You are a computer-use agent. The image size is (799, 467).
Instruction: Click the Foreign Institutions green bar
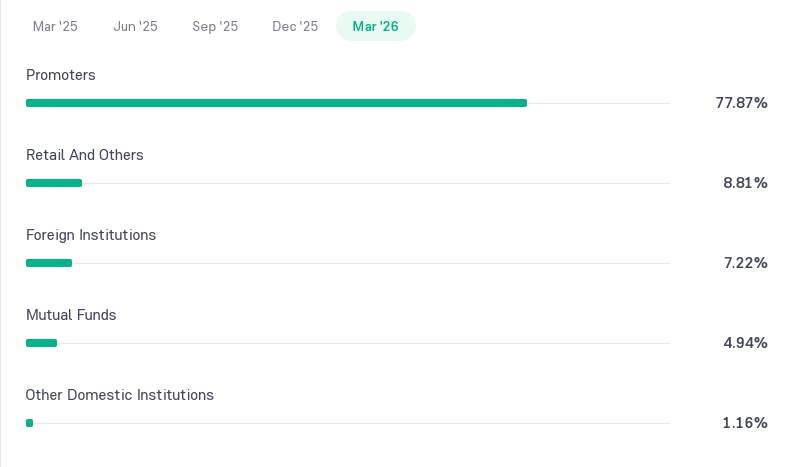[x=49, y=263]
